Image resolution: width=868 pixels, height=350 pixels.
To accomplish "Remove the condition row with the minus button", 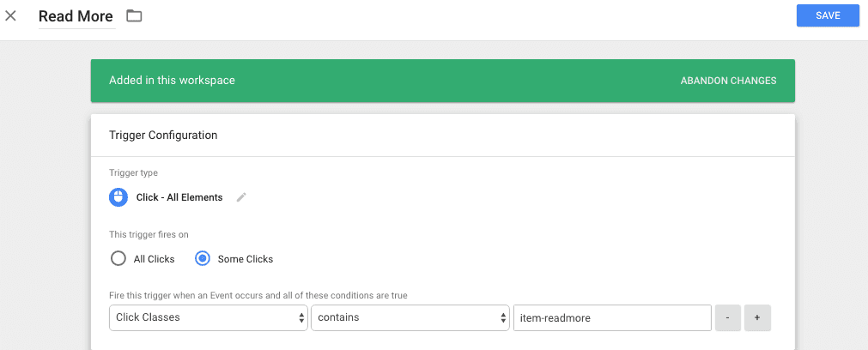I will (727, 317).
